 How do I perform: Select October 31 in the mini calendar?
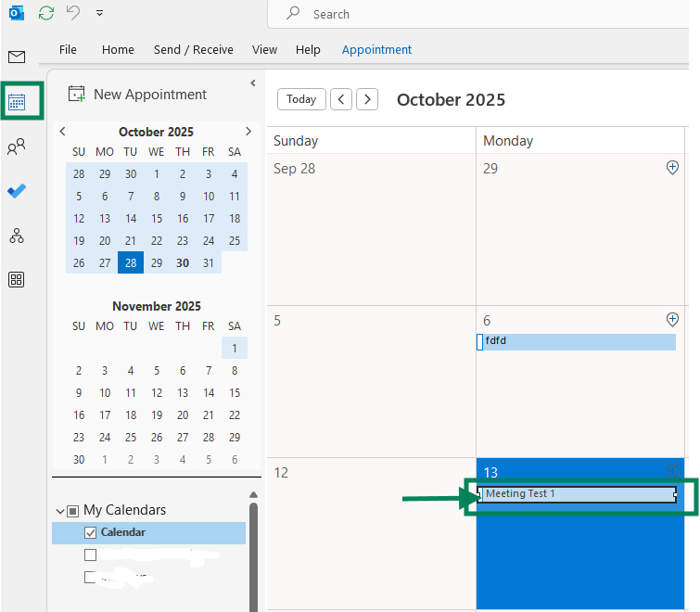coord(209,263)
